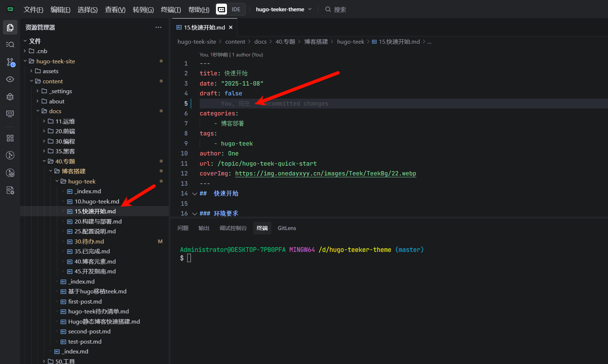The height and width of the screenshot is (364, 608).
Task: Click the coverImg URL link in editor
Action: pos(325,174)
